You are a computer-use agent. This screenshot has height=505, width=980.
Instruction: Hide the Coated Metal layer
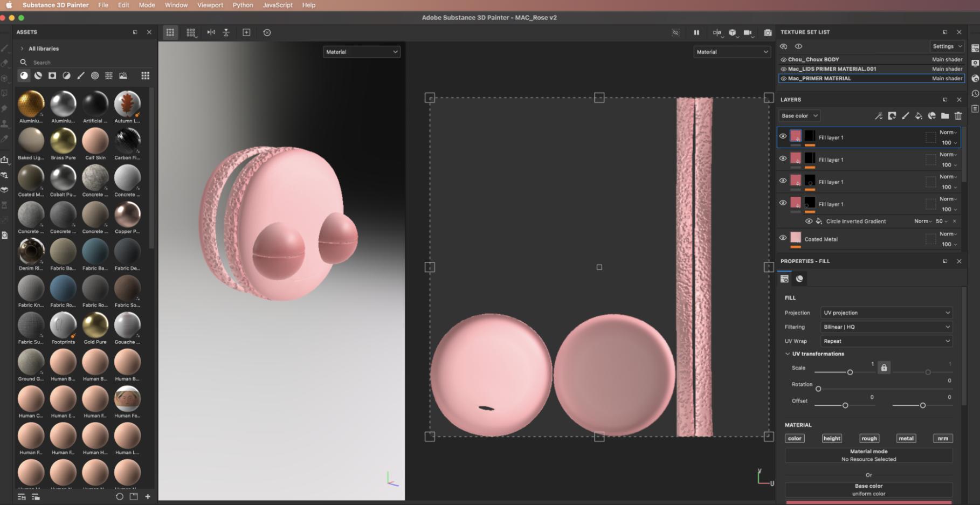[783, 238]
